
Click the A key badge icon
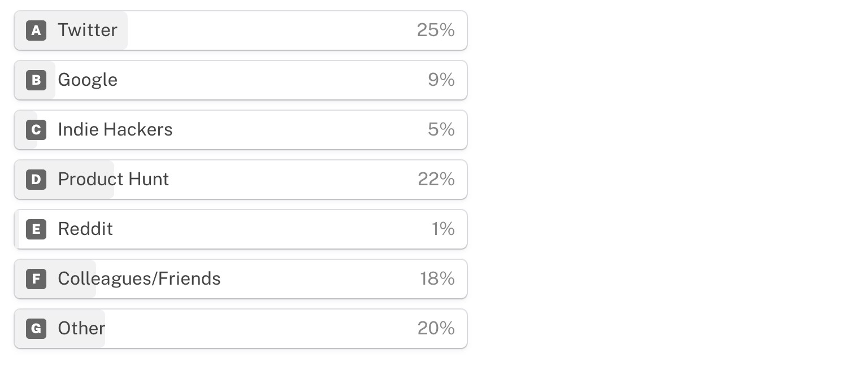coord(36,30)
